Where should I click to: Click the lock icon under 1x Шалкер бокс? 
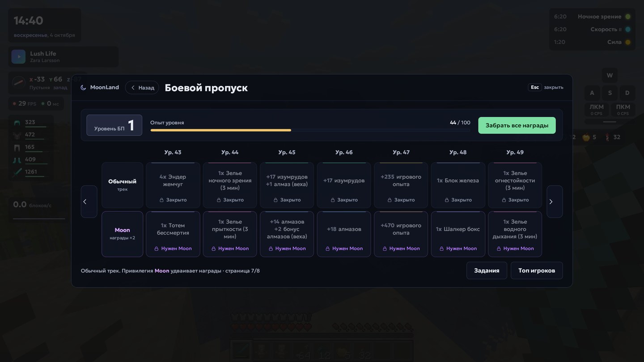pyautogui.click(x=442, y=248)
